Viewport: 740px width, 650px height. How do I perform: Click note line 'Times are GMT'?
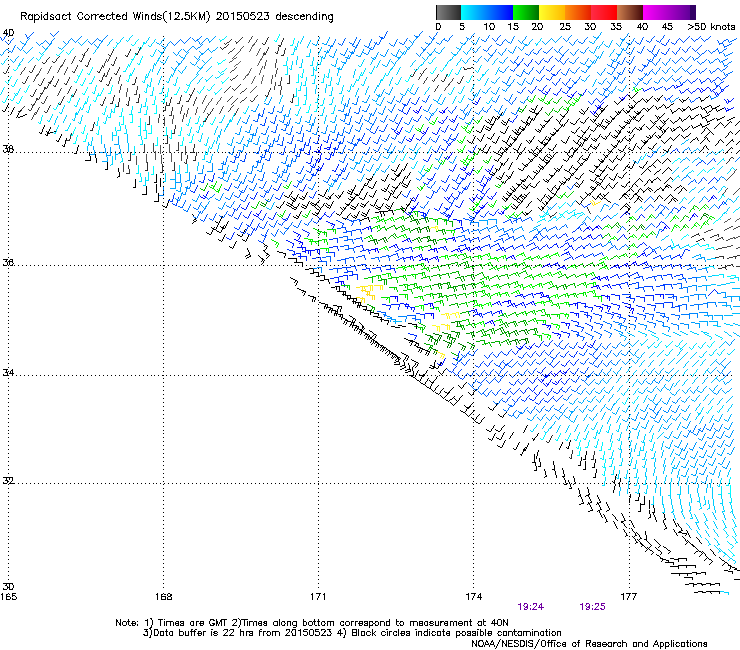click(193, 623)
